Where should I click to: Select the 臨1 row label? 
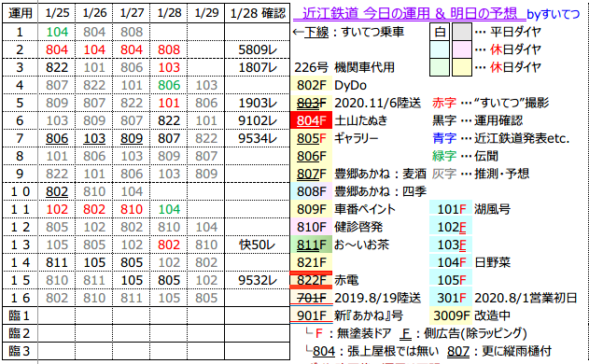(x=20, y=315)
